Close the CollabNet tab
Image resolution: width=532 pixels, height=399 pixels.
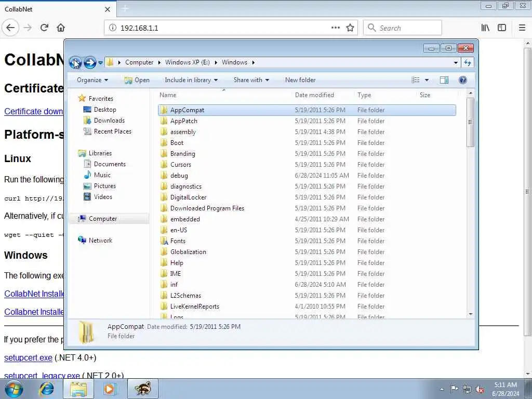tap(108, 9)
